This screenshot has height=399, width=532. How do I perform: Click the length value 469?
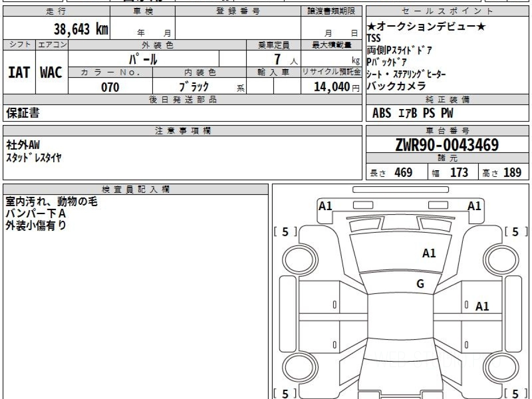pyautogui.click(x=403, y=172)
